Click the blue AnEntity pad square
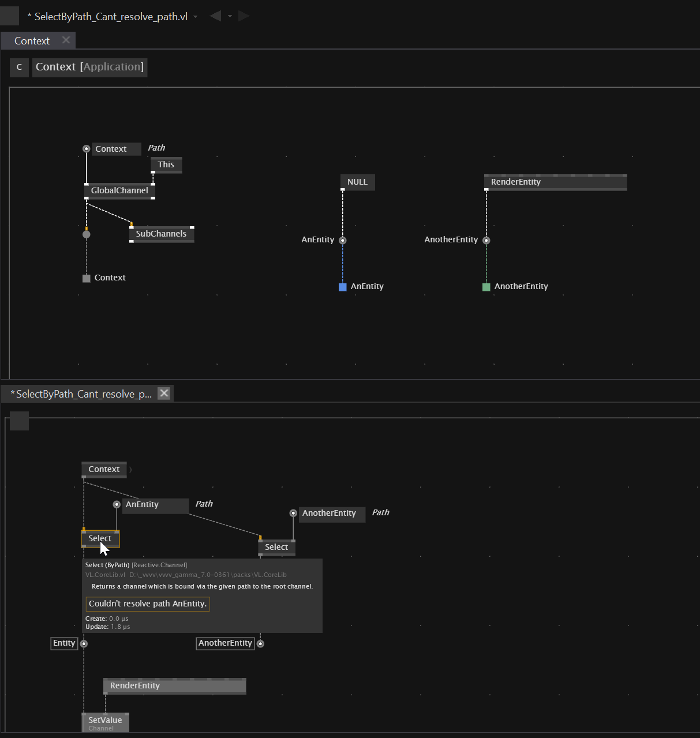Screen dimensions: 700x738 click(x=343, y=287)
